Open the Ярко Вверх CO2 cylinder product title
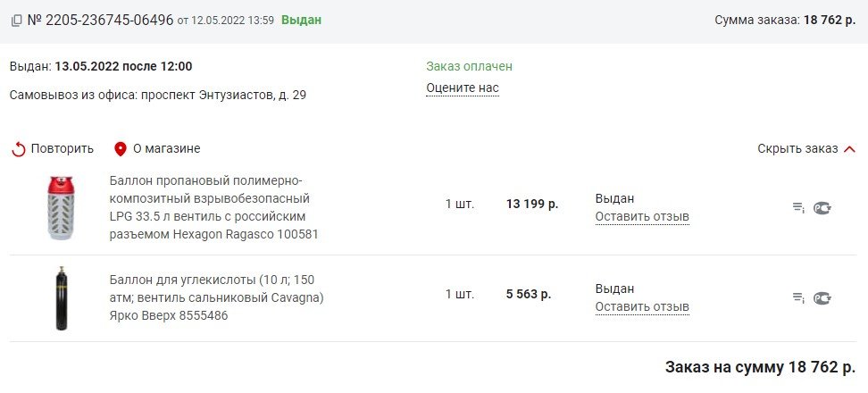This screenshot has width=868, height=393. coord(216,297)
